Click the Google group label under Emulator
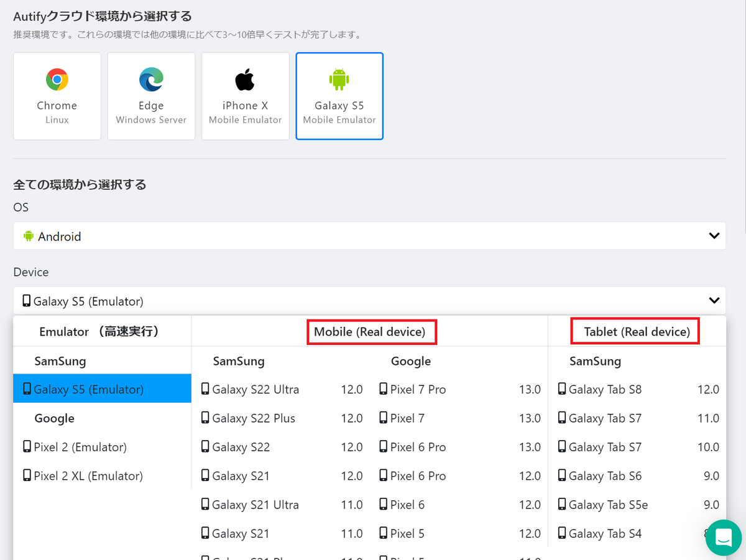The width and height of the screenshot is (746, 560). click(55, 418)
